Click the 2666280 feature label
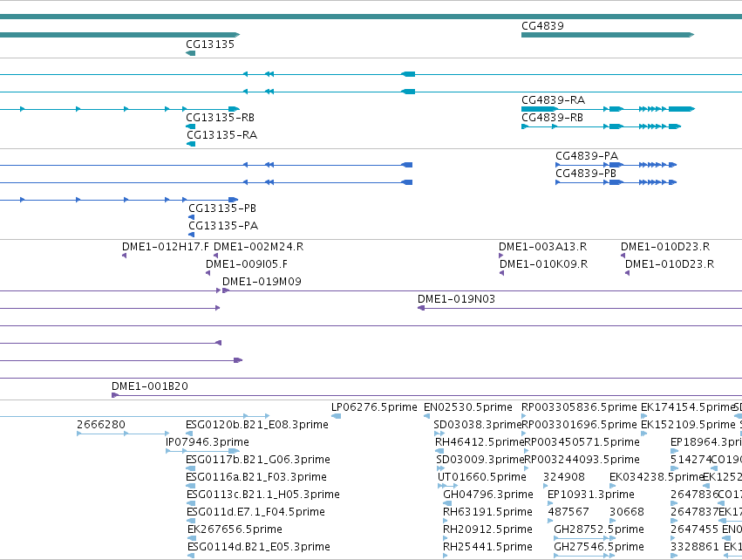742x560 pixels. (x=101, y=425)
